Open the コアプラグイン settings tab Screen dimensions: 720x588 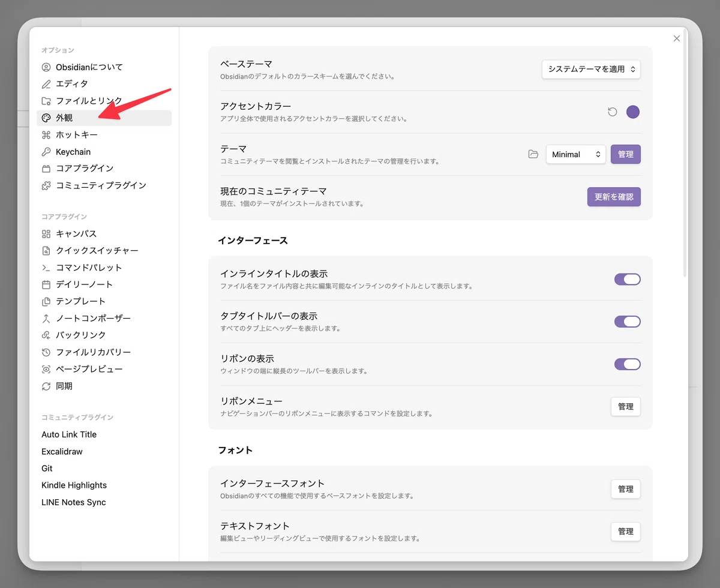(x=104, y=169)
